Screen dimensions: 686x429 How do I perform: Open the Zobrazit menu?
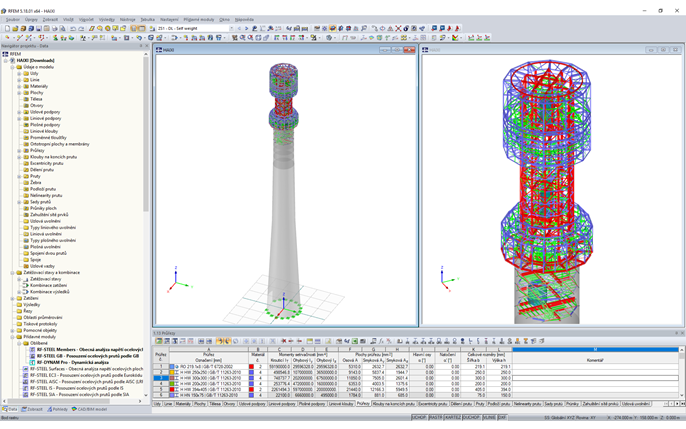pyautogui.click(x=50, y=20)
